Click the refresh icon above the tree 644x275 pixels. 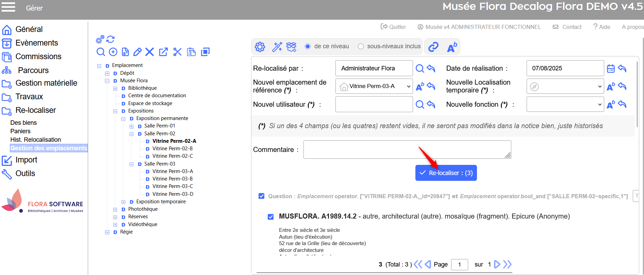coord(111,39)
